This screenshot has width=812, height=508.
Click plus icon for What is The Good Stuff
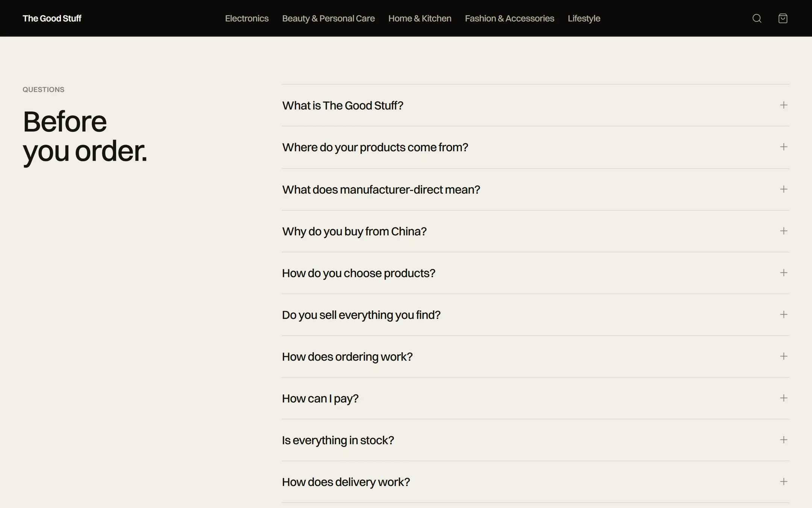(783, 105)
